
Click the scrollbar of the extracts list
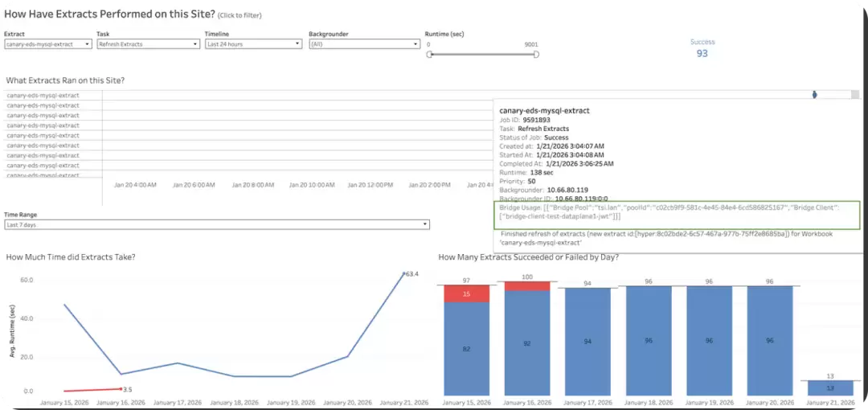pos(855,95)
